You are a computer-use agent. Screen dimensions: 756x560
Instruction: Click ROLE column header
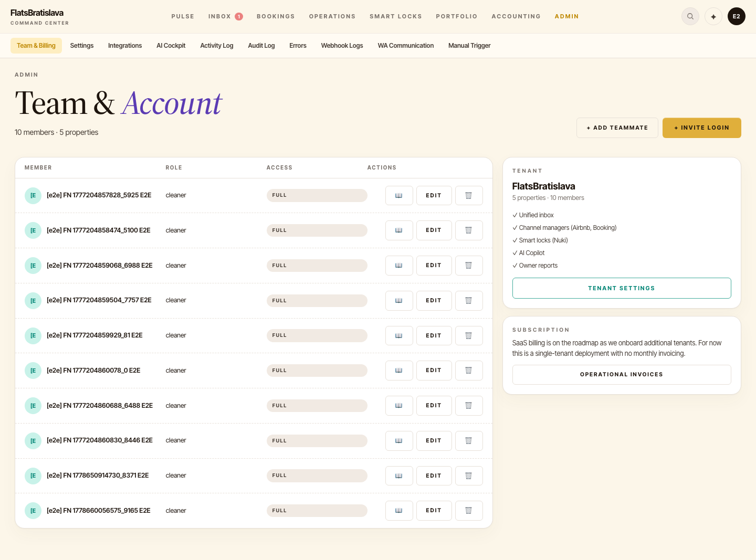tap(174, 168)
